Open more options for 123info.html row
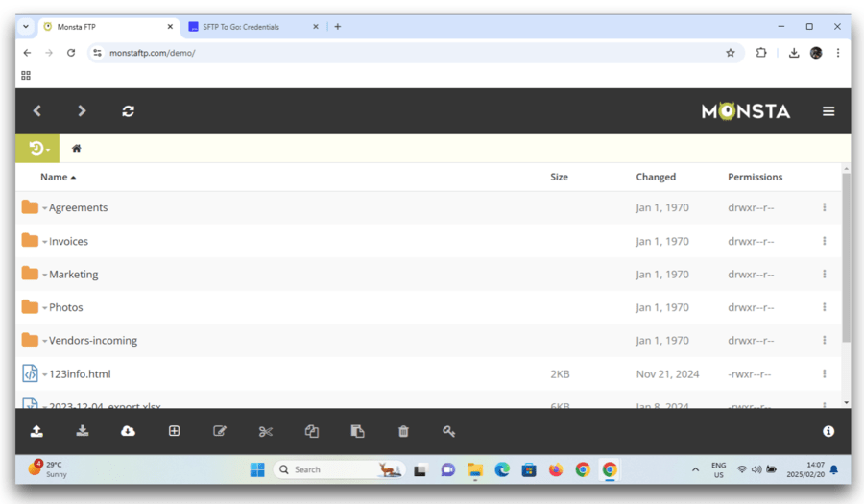Viewport: 864px width, 504px height. coord(825,374)
